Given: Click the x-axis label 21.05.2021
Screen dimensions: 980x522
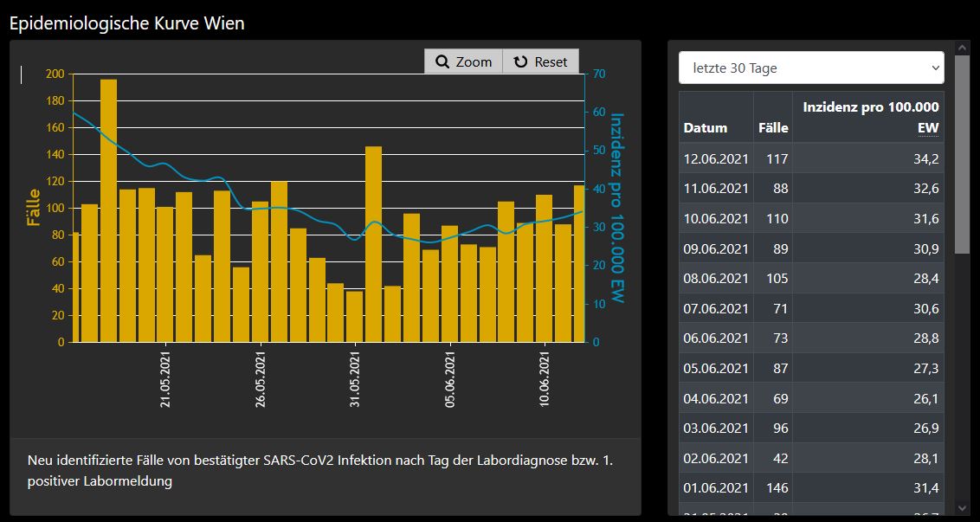Looking at the screenshot, I should (x=165, y=380).
